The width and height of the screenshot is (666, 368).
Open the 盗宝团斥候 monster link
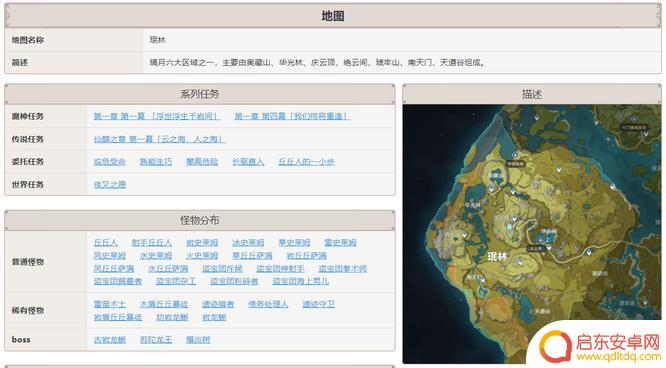click(222, 269)
